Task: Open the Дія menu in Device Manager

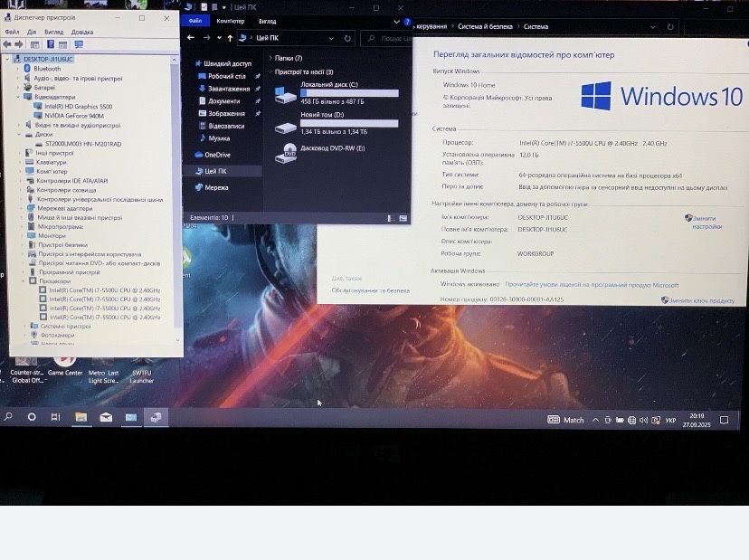Action: pyautogui.click(x=32, y=32)
